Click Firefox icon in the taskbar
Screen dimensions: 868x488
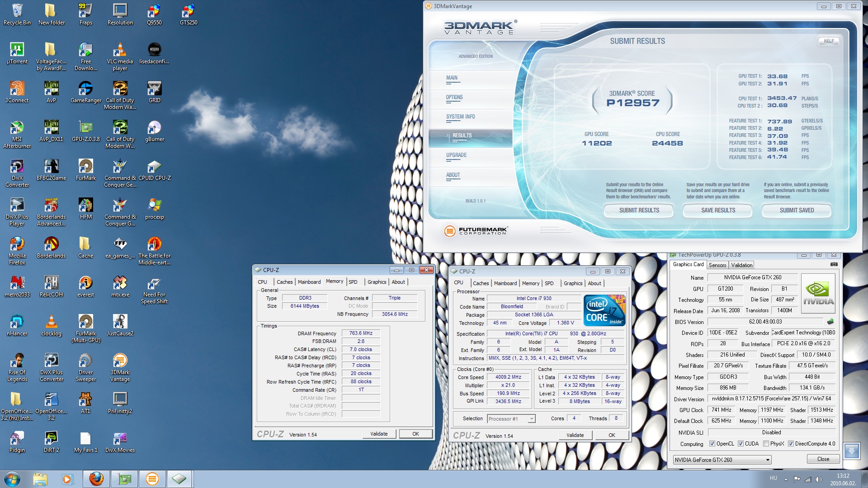96,479
